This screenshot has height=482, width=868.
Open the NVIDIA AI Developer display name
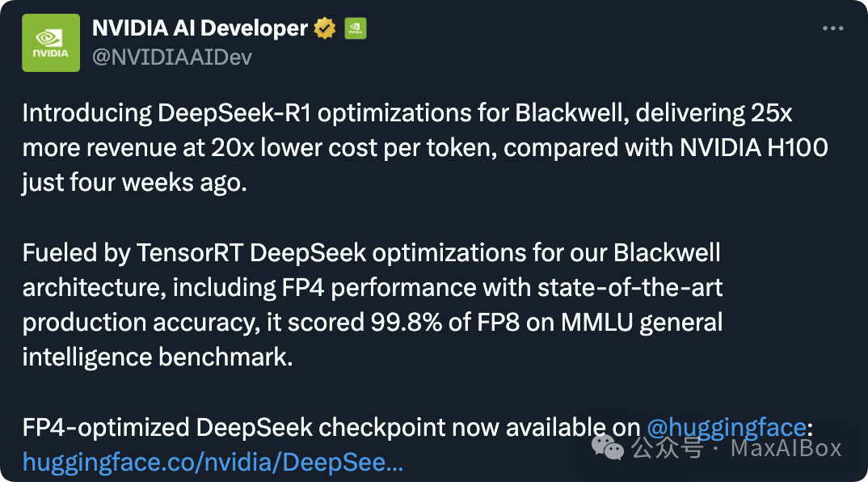tap(200, 28)
